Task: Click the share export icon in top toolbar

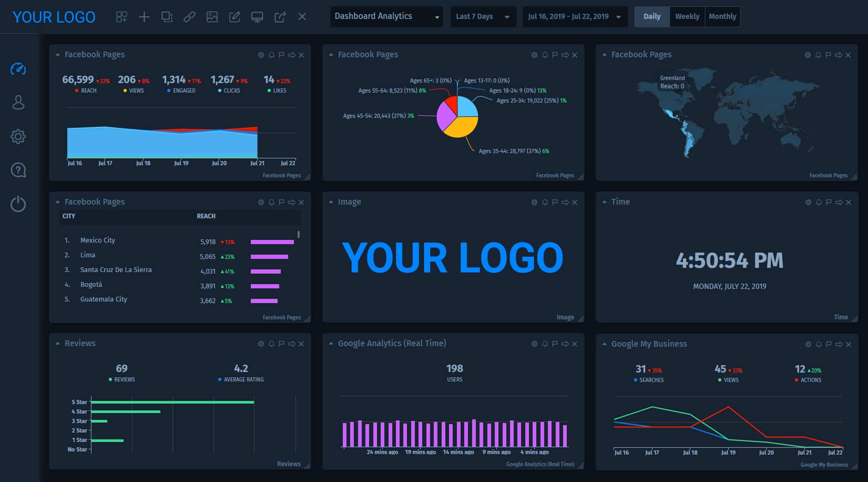Action: [280, 17]
